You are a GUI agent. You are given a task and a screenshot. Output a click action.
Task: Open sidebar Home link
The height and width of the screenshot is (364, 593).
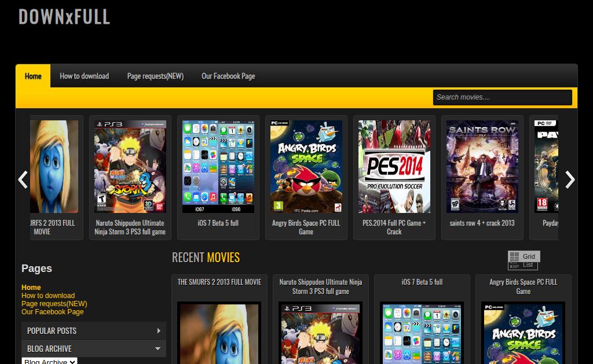click(31, 287)
